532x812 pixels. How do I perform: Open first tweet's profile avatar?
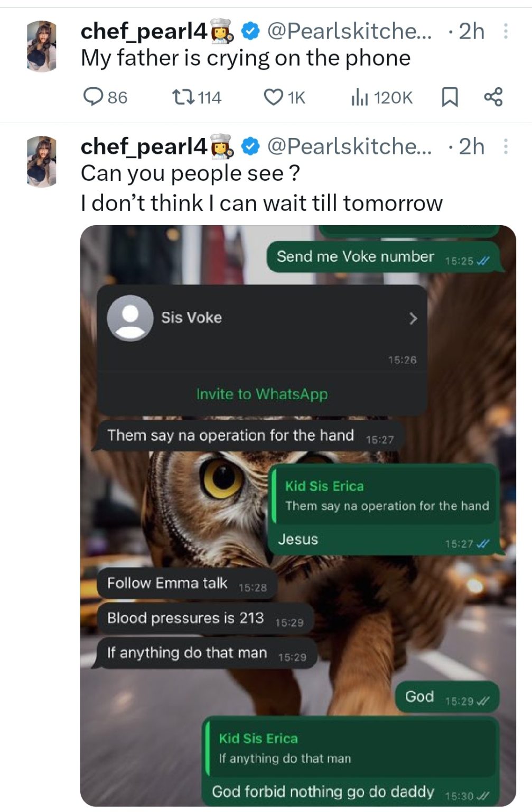click(x=42, y=46)
